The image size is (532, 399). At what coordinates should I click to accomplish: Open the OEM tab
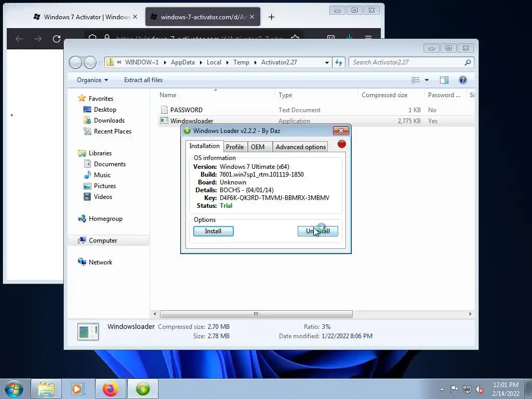click(258, 147)
